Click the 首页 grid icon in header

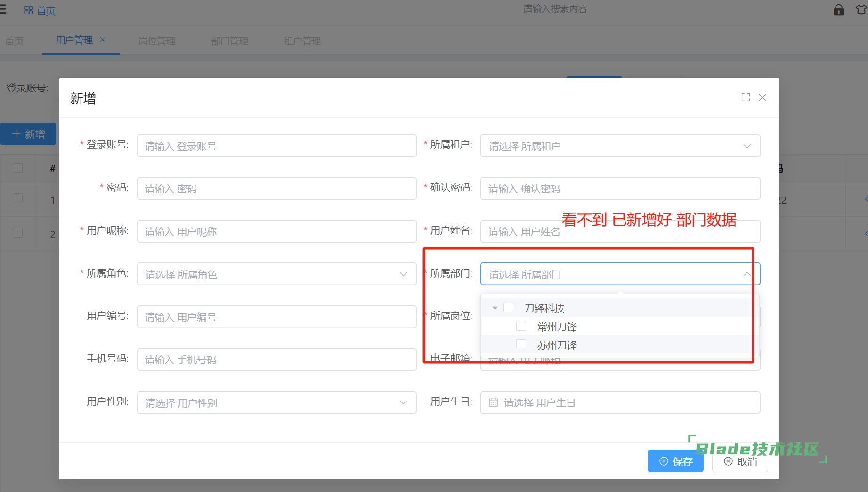coord(29,10)
